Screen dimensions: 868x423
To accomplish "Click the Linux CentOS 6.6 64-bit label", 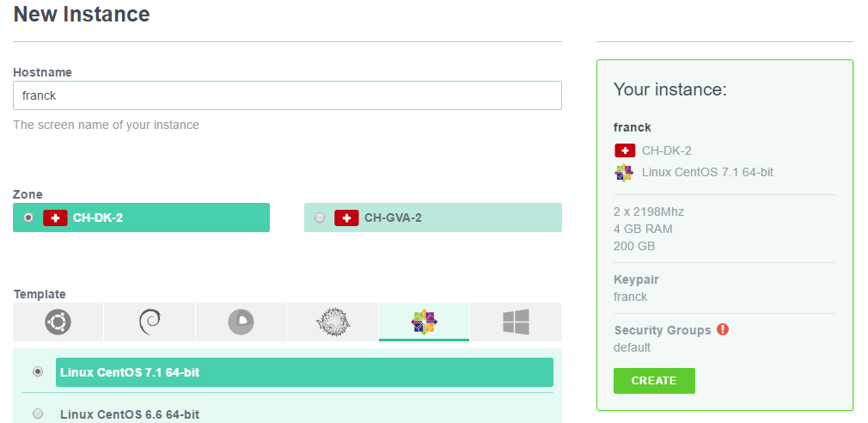I will pos(130,414).
